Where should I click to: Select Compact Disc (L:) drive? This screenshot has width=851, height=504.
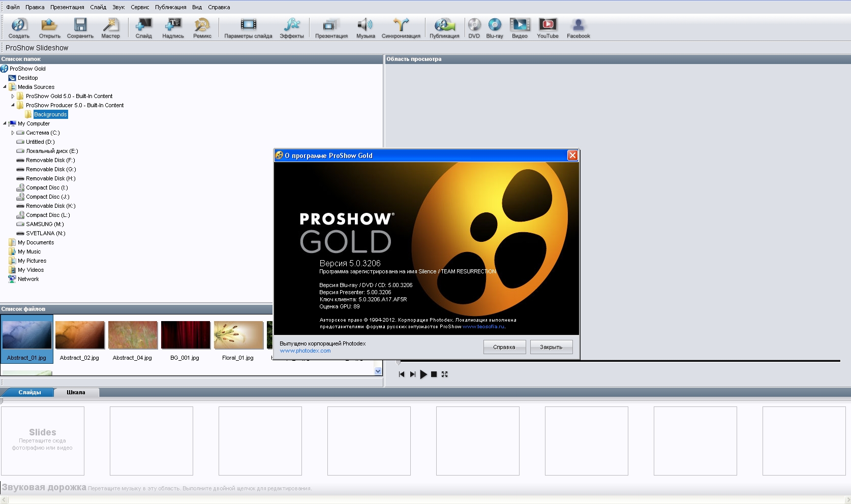click(48, 215)
